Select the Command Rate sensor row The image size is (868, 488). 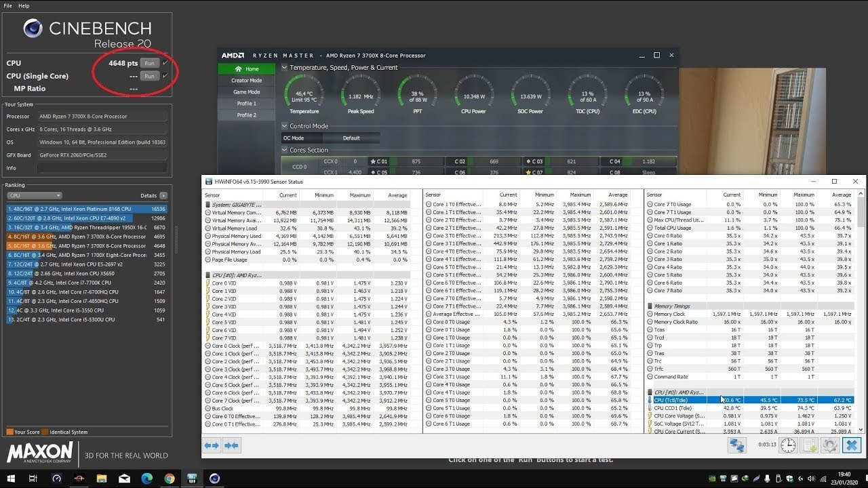click(x=751, y=377)
